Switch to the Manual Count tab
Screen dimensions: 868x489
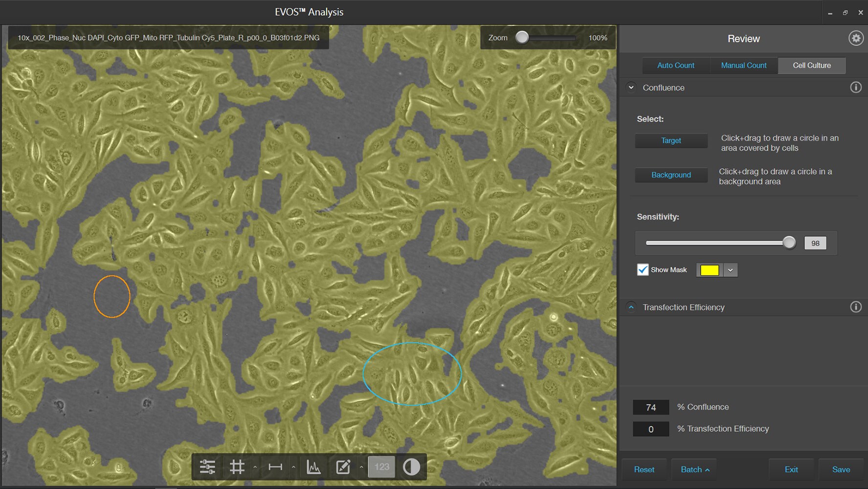743,66
